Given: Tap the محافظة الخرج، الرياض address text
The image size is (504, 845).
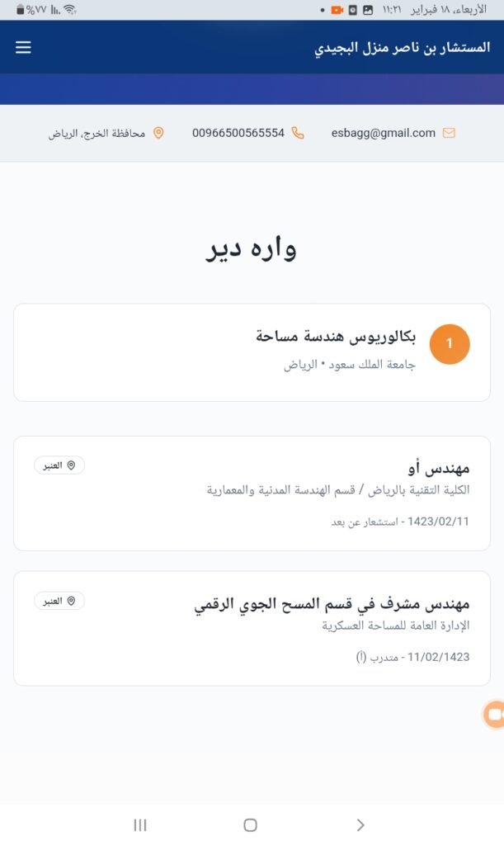Looking at the screenshot, I should pos(97,133).
